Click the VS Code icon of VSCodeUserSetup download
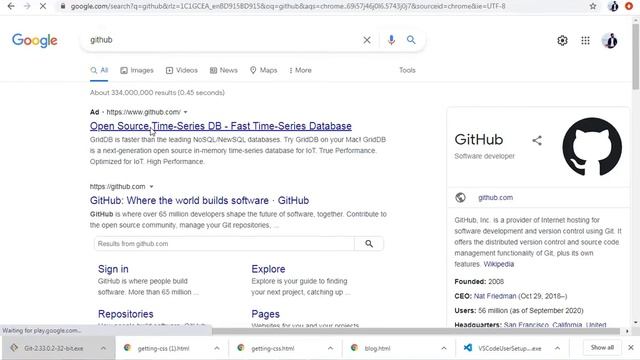The height and width of the screenshot is (360, 640). click(x=468, y=348)
